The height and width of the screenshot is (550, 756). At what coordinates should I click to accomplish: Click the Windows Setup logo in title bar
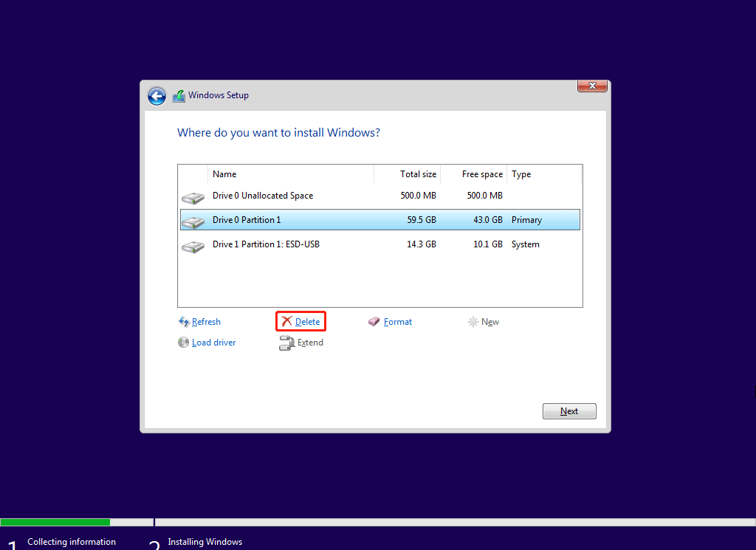179,95
